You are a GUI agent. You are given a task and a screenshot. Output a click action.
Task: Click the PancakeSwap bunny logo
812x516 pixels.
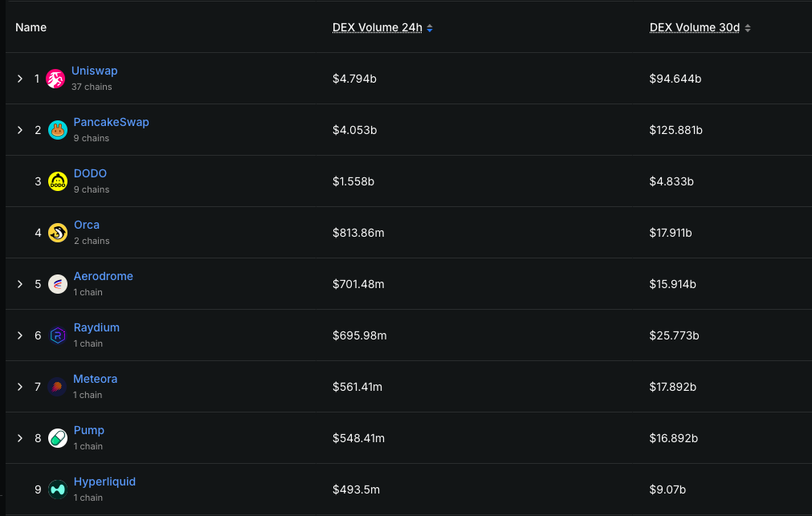point(58,130)
